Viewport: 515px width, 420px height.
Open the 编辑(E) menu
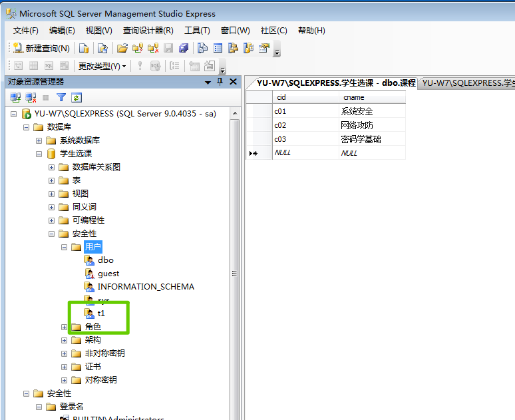click(62, 31)
